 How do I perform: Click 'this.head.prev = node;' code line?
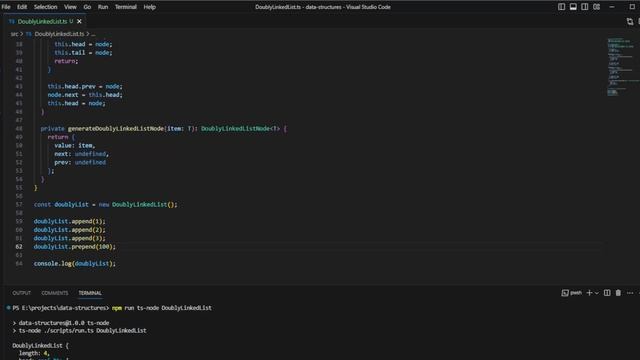(85, 87)
